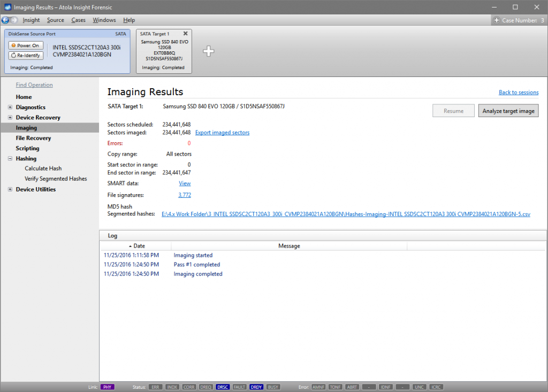Screen dimensions: 548x392
Task: Sort log entries by Date column
Action: point(138,245)
